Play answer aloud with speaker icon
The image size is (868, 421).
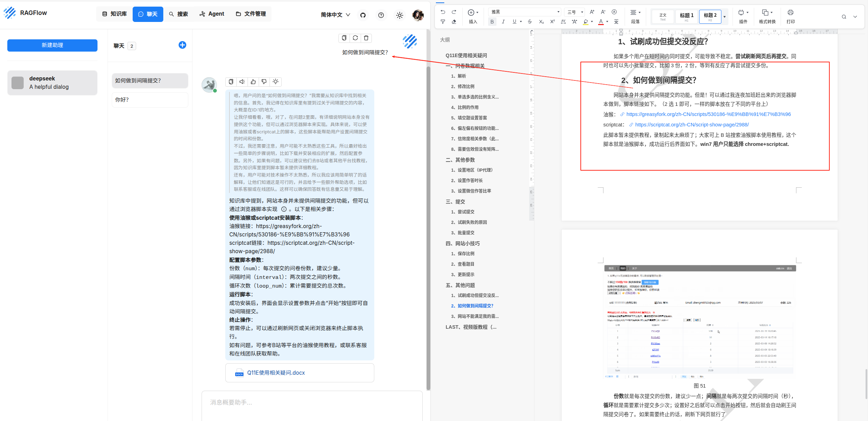[x=242, y=81]
